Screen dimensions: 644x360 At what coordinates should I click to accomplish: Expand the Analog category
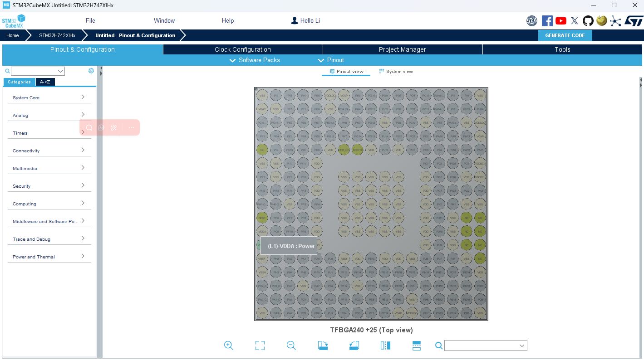pyautogui.click(x=49, y=115)
